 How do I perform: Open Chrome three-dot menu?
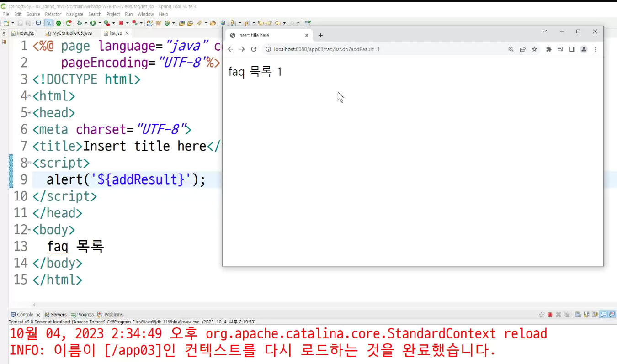[596, 49]
